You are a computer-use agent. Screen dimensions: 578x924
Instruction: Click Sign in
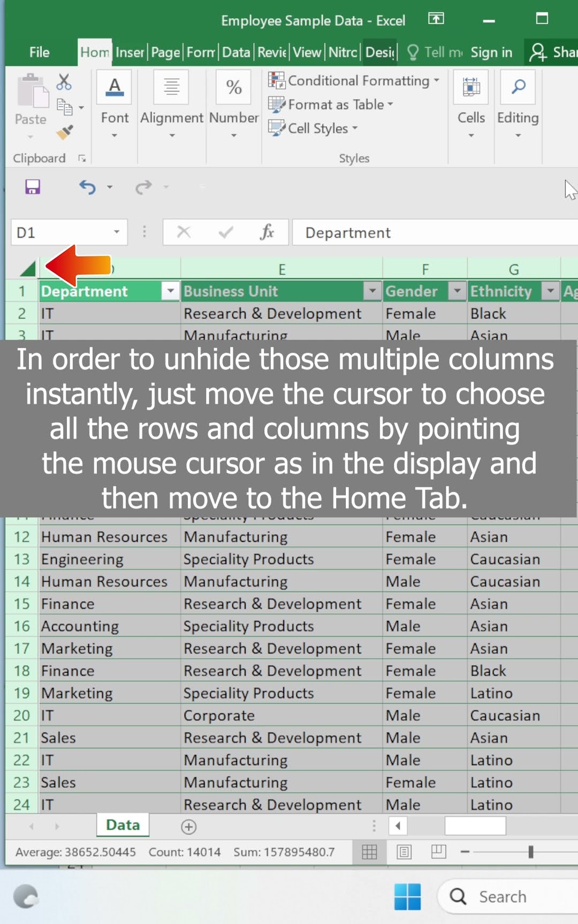coord(491,52)
